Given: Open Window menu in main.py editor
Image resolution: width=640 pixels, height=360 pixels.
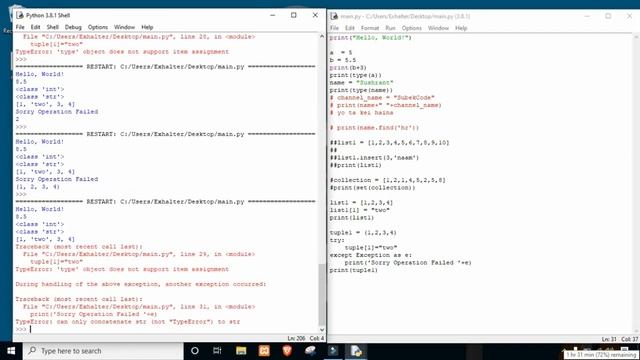Looking at the screenshot, I should pyautogui.click(x=438, y=28).
